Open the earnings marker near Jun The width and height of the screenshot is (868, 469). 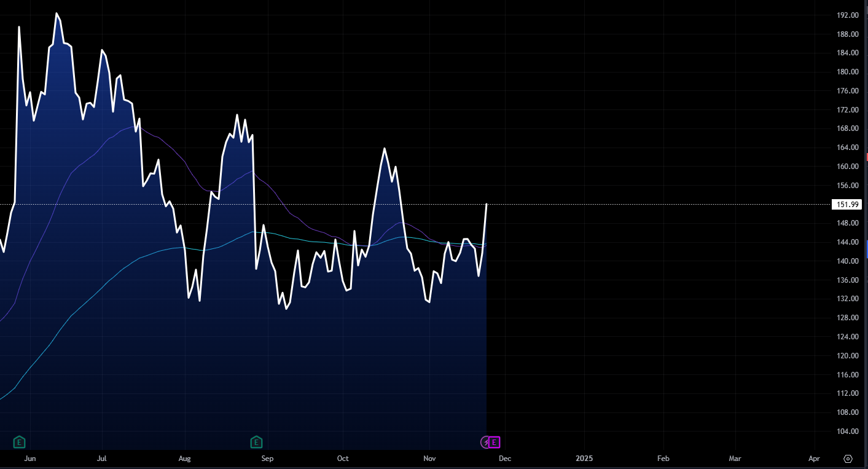(x=20, y=441)
